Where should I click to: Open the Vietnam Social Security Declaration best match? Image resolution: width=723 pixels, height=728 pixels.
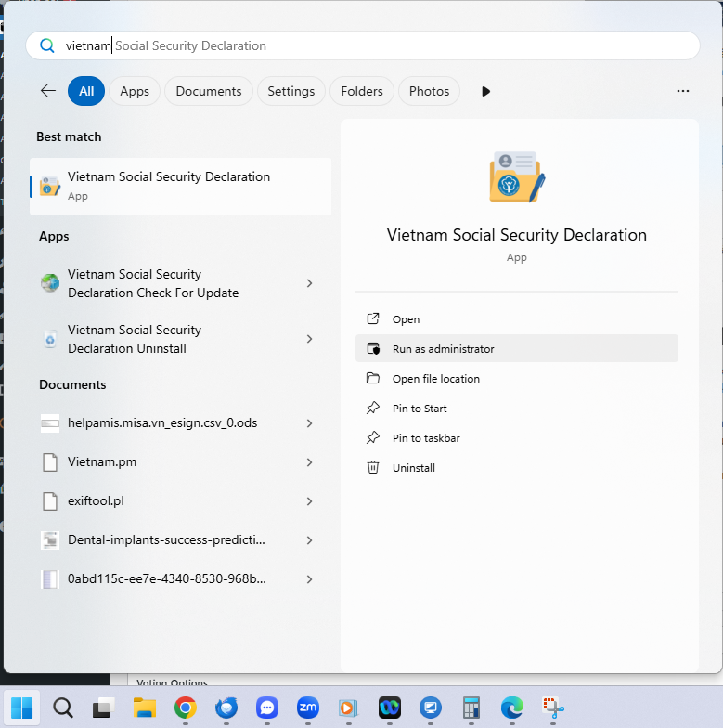point(180,186)
